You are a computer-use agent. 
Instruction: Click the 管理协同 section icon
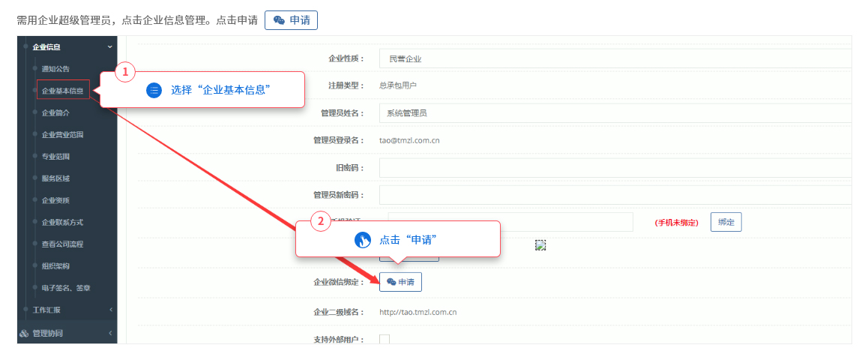tap(24, 333)
